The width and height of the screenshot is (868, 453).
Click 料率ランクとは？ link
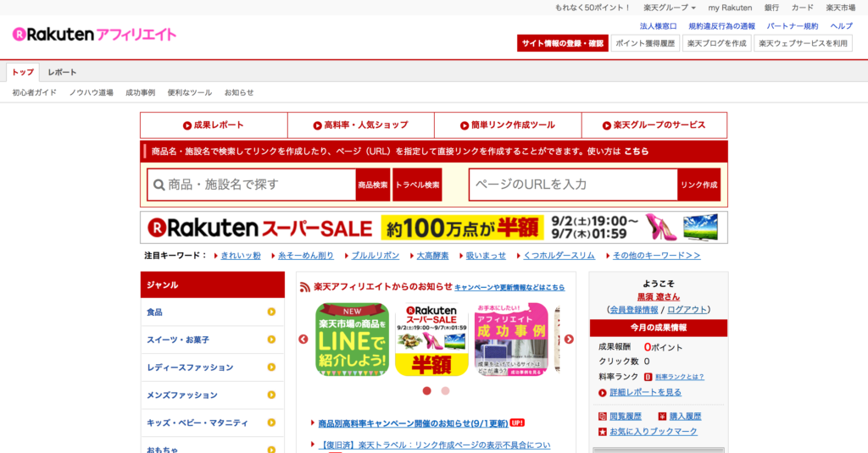680,377
